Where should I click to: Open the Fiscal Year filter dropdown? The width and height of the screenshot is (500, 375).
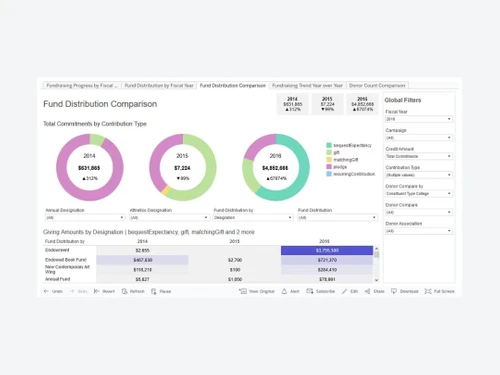(419, 119)
